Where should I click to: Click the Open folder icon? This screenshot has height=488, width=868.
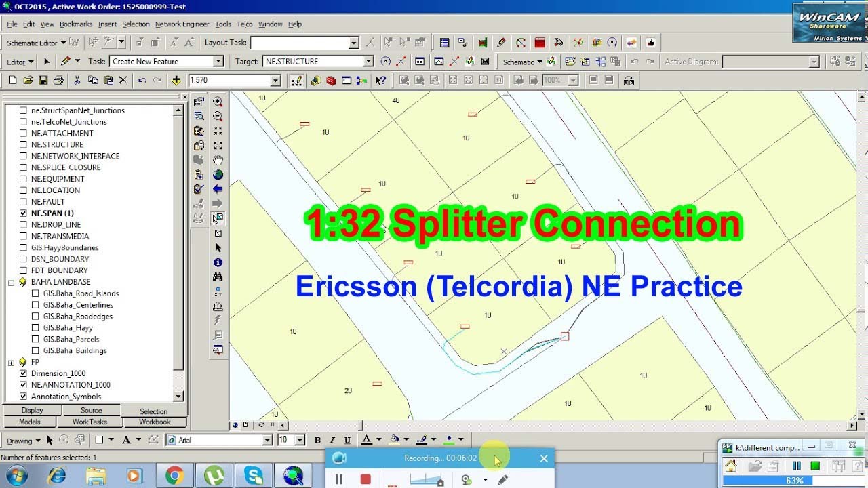click(28, 80)
